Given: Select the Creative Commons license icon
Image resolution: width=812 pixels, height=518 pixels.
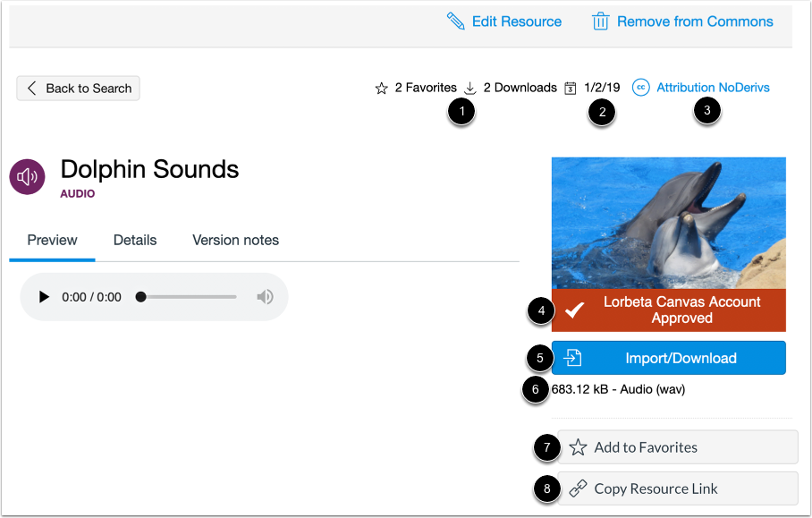Looking at the screenshot, I should tap(640, 87).
